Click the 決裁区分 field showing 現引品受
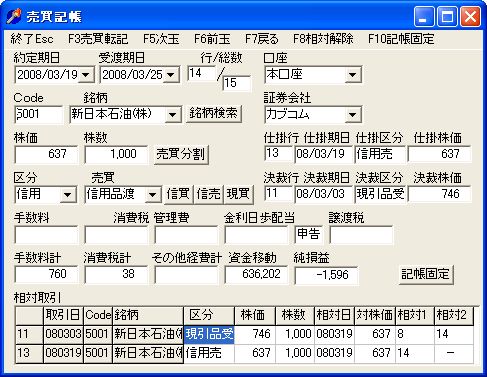Image resolution: width=487 pixels, height=377 pixels. click(x=380, y=194)
